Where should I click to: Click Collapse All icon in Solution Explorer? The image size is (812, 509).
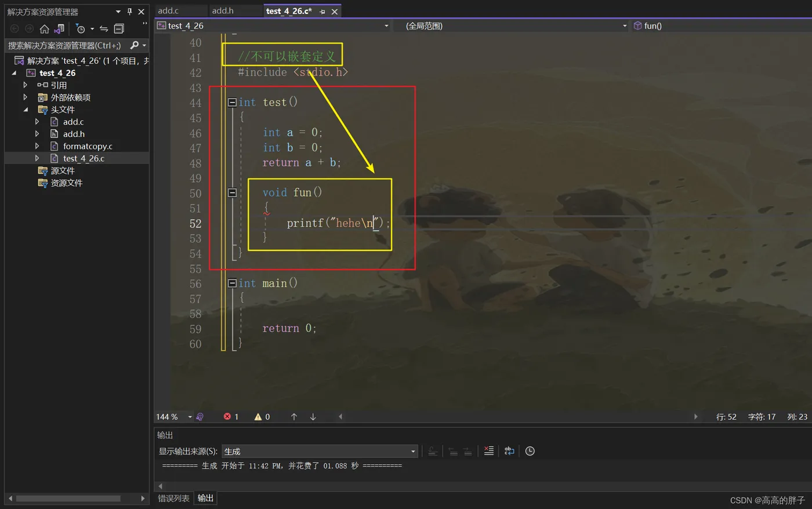click(119, 28)
